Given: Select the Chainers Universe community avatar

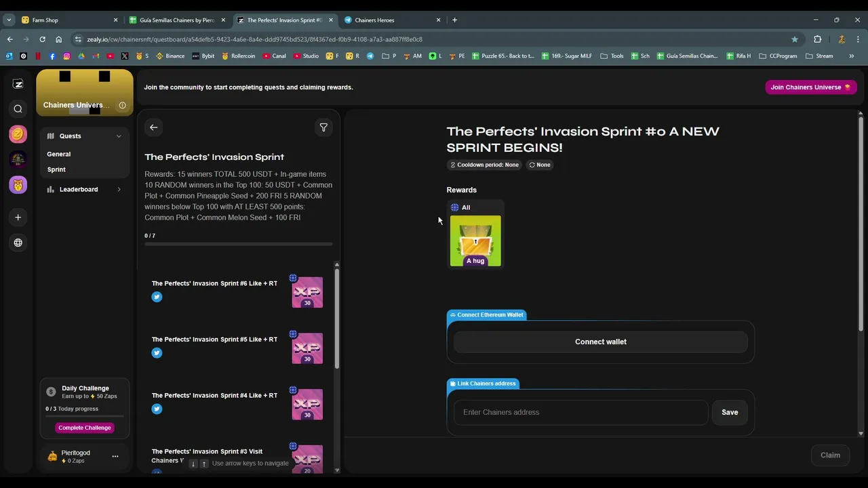Looking at the screenshot, I should pyautogui.click(x=18, y=185).
